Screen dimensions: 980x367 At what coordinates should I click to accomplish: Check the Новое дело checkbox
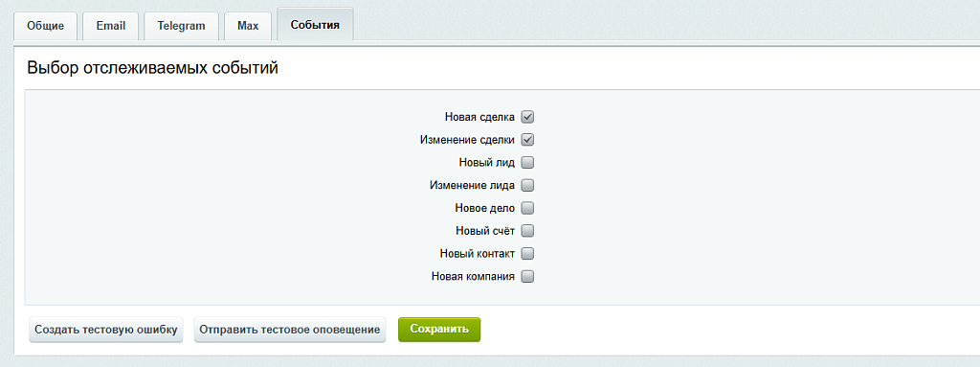tap(527, 208)
